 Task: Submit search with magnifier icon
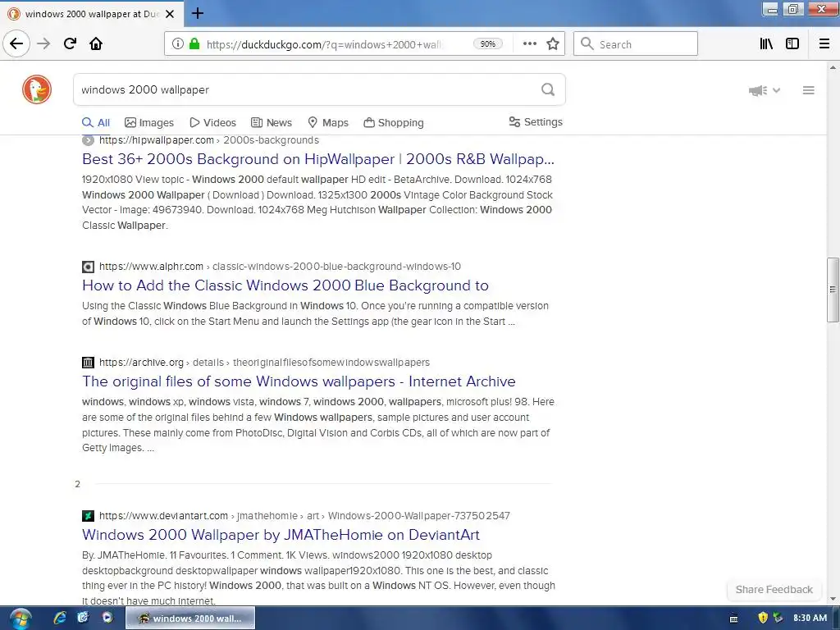point(548,89)
